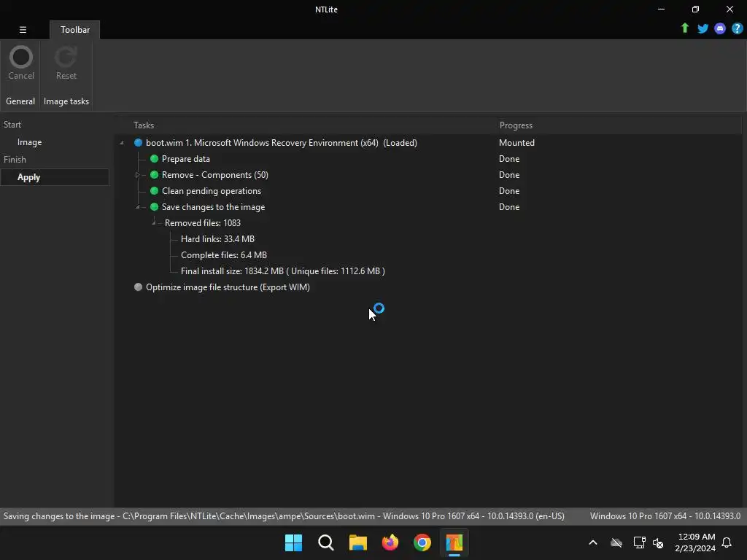Open the Image page in sidebar
747x560 pixels.
click(29, 142)
